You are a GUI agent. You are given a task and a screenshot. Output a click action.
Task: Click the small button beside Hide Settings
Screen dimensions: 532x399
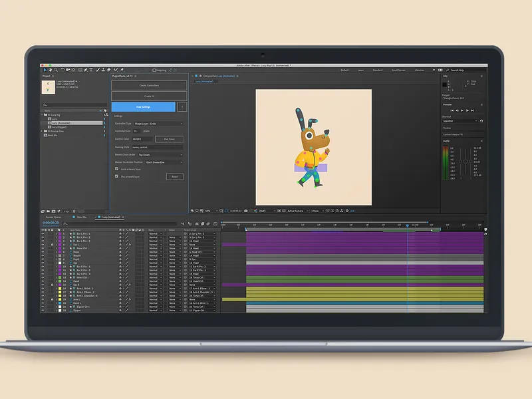point(182,107)
